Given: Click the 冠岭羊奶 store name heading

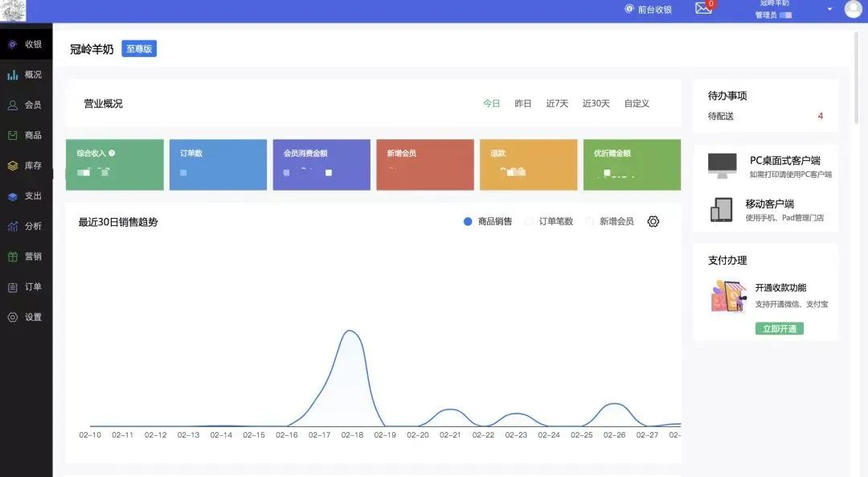Looking at the screenshot, I should (92, 49).
